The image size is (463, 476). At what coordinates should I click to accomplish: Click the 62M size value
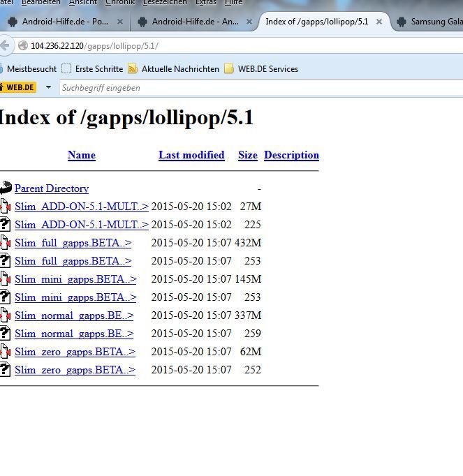click(x=251, y=352)
